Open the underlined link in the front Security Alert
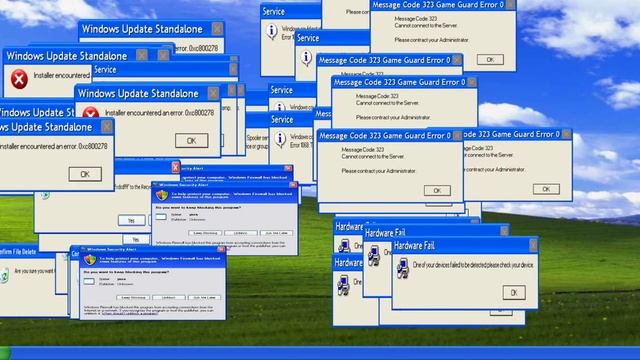 (130, 313)
